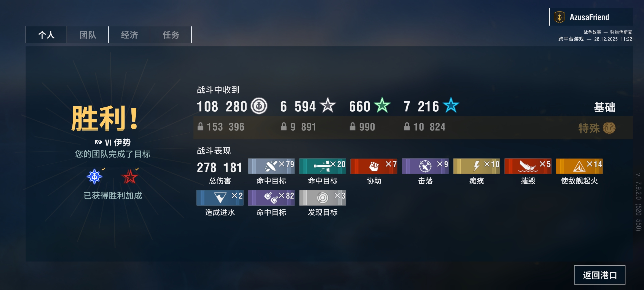Select the 个人 tab

(46, 35)
